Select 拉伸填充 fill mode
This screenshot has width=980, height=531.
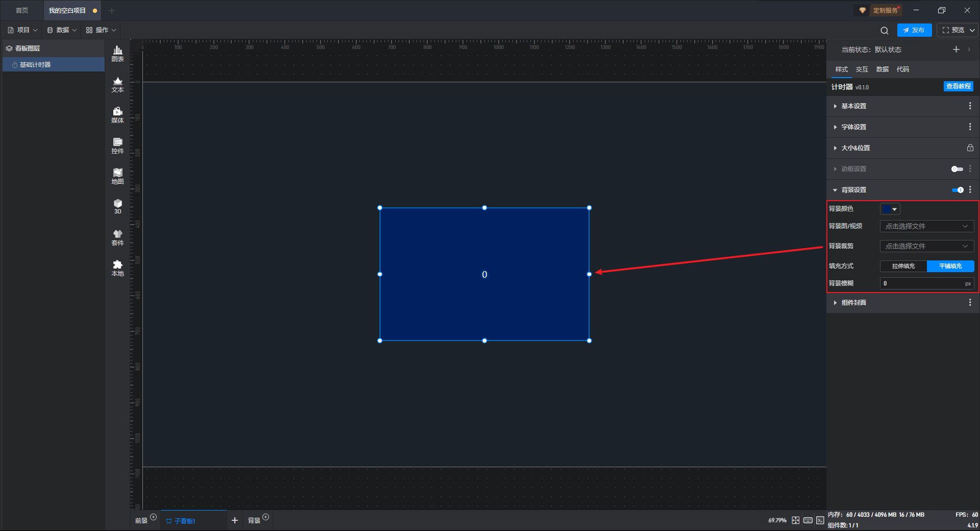[903, 266]
